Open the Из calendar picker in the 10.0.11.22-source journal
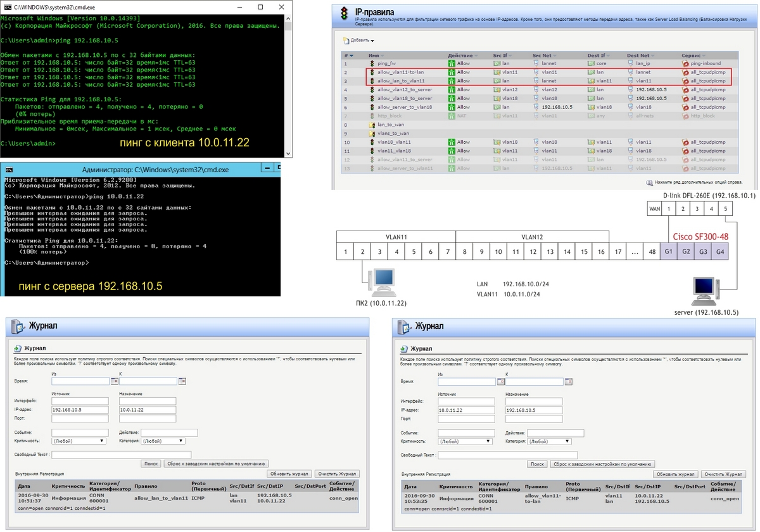This screenshot has height=532, width=760. pyautogui.click(x=501, y=382)
